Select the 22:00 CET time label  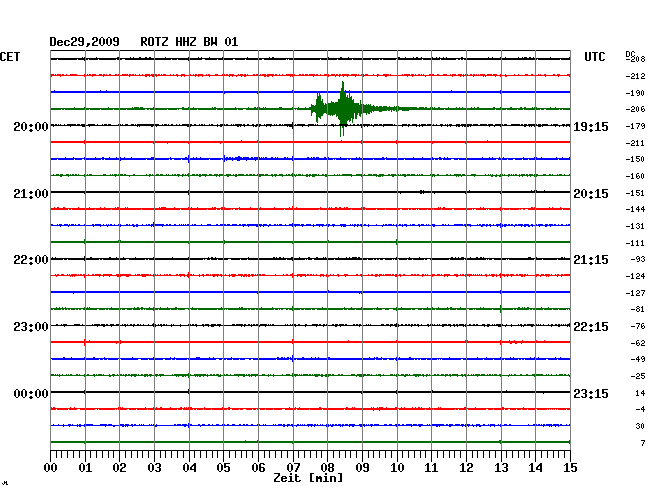[x=31, y=260]
